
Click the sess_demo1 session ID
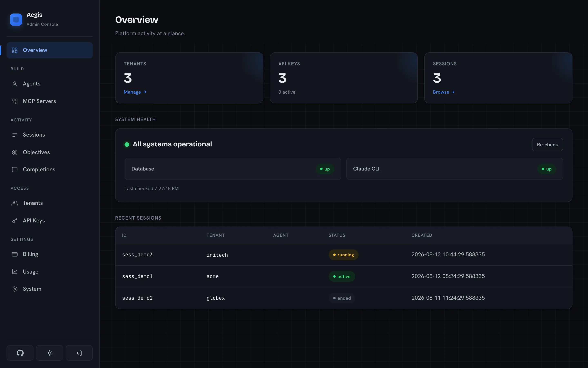137,276
